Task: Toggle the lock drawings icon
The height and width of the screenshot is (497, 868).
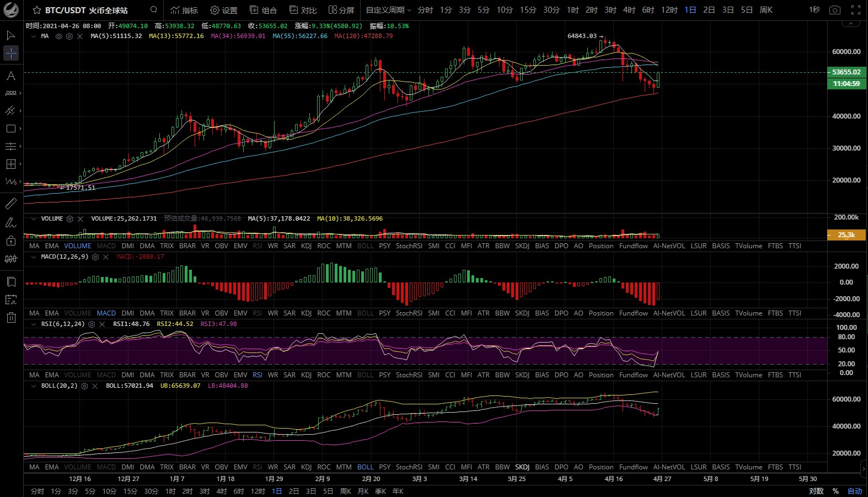Action: pos(10,241)
